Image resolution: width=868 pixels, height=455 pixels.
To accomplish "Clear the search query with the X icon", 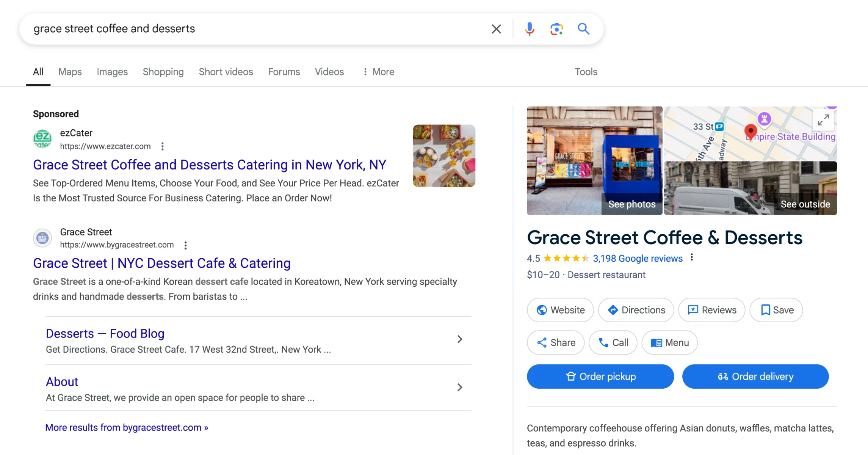I will pos(496,29).
